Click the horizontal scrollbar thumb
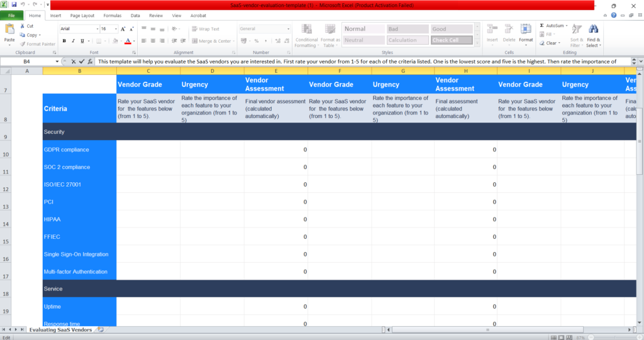 (487, 330)
